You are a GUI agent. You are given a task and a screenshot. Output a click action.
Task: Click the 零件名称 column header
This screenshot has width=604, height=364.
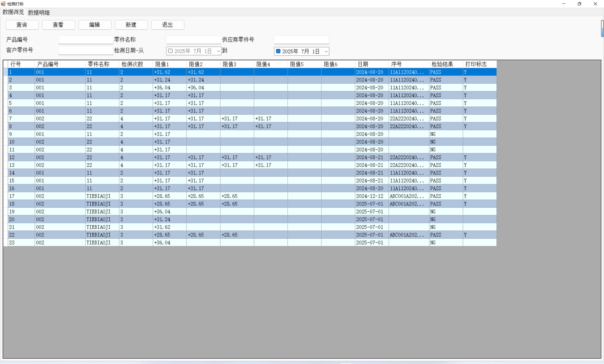click(102, 64)
